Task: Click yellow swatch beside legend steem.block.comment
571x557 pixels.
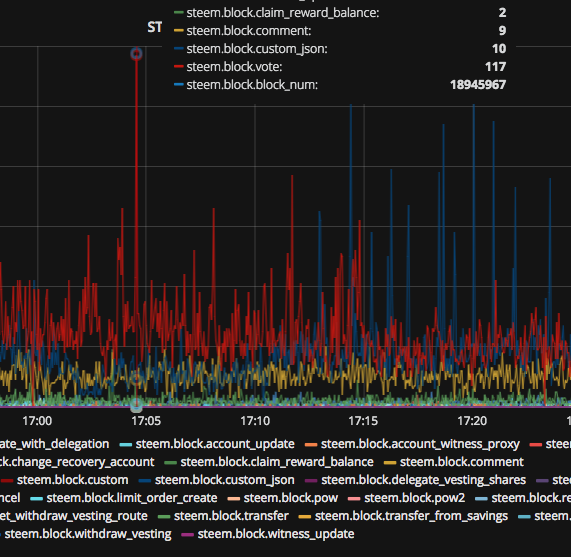Action: click(x=390, y=463)
